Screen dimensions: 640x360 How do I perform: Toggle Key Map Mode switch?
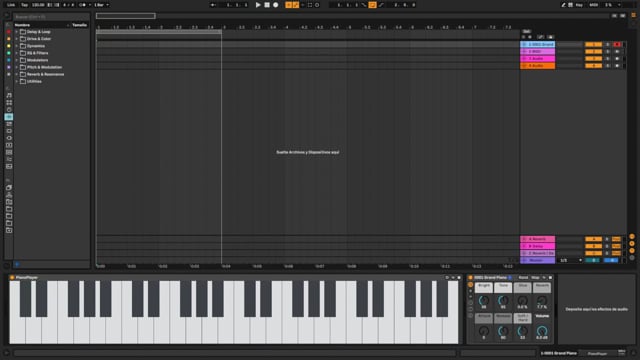pos(579,5)
